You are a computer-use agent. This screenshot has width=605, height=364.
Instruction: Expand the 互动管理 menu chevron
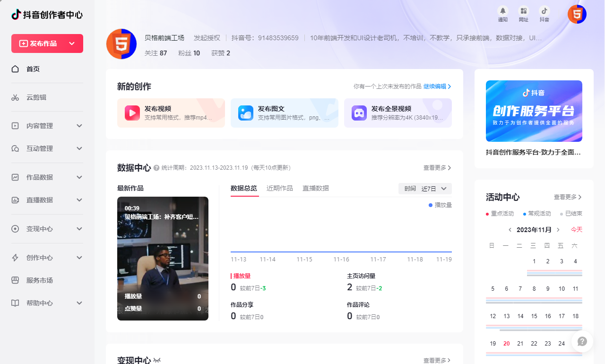click(x=79, y=148)
